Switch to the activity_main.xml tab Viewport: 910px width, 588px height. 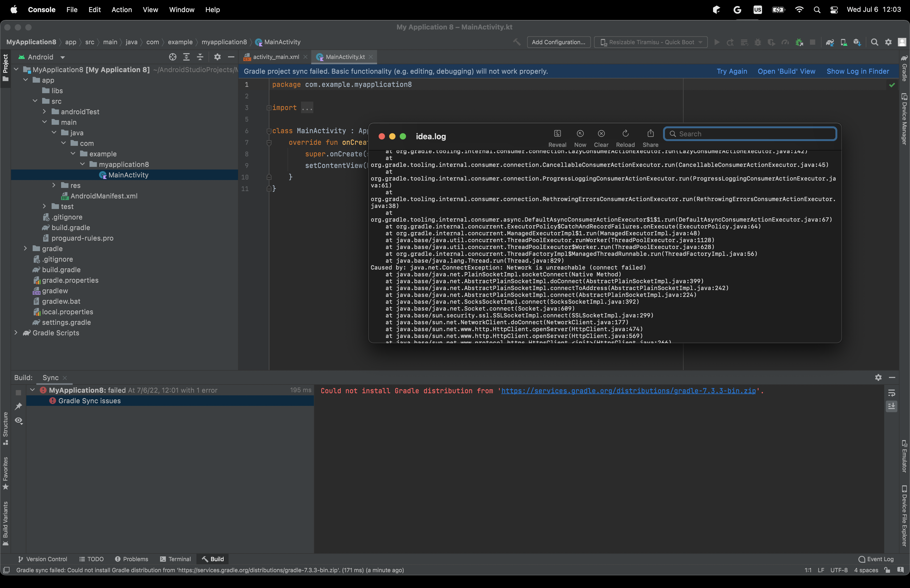pyautogui.click(x=276, y=57)
